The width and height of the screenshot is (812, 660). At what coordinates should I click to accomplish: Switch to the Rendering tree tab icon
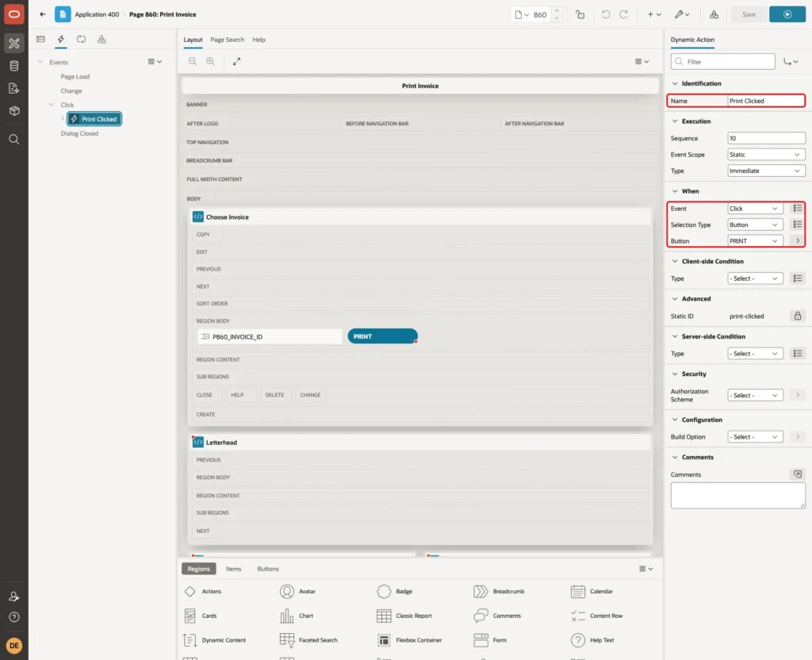[x=40, y=40]
